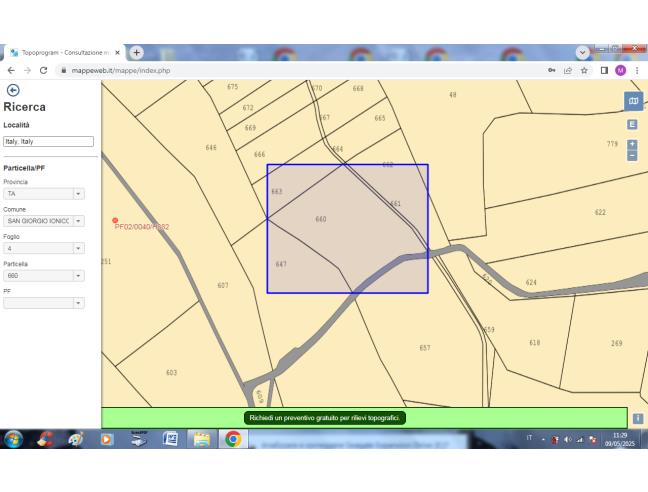Open Google Chrome from the taskbar
This screenshot has height=492, width=648.
click(232, 439)
